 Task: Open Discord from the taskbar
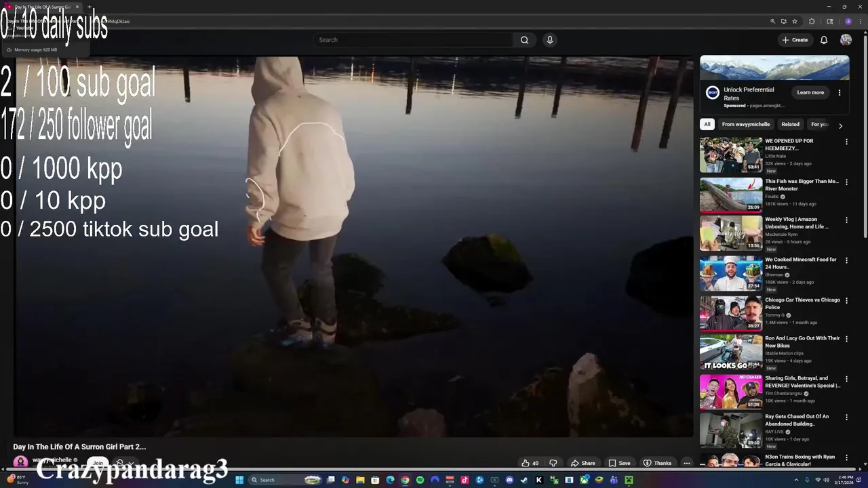(509, 480)
